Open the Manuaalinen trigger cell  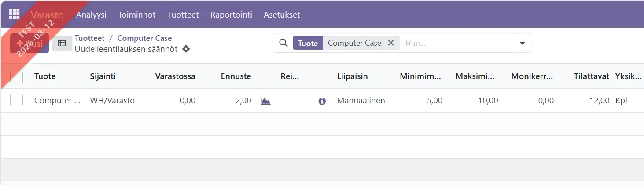(x=361, y=101)
